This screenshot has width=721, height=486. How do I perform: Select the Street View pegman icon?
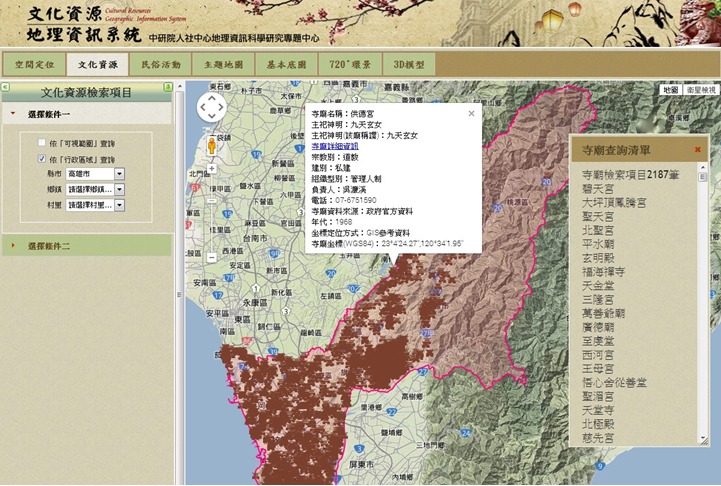point(211,146)
